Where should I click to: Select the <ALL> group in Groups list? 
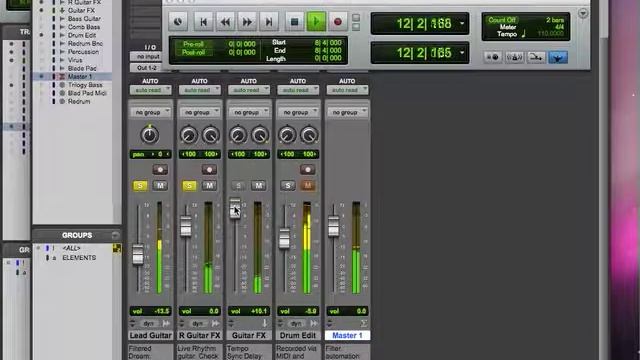tap(71, 248)
